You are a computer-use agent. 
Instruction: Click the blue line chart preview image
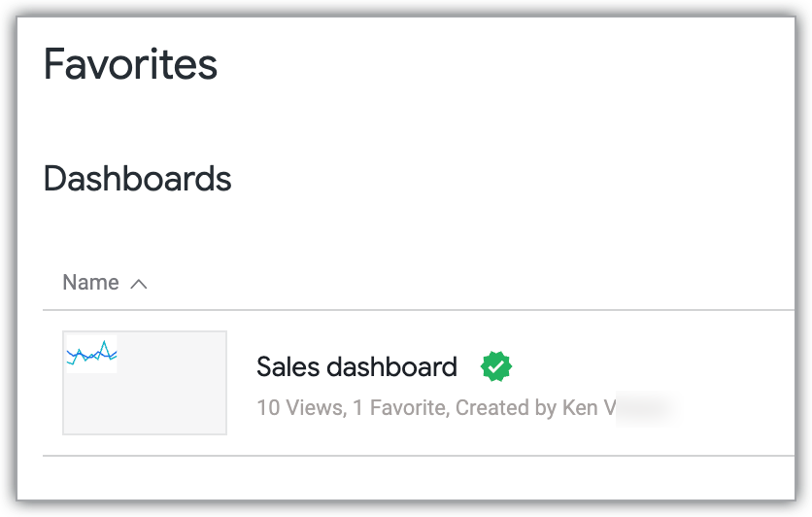coord(91,354)
